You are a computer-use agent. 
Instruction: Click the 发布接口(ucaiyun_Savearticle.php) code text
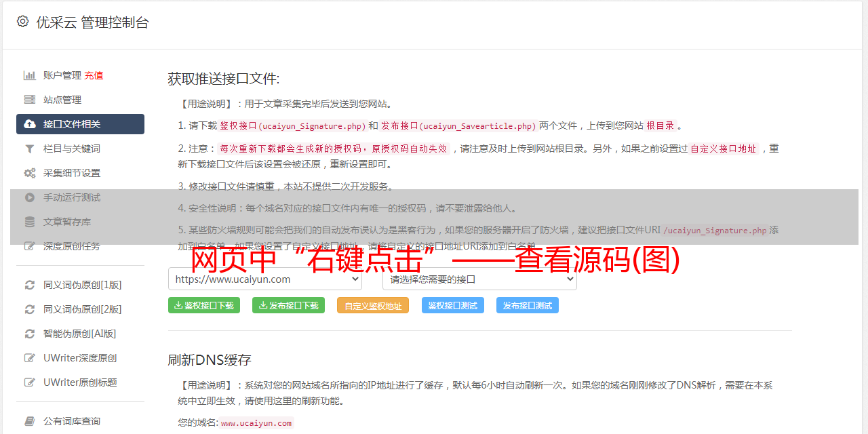(458, 125)
